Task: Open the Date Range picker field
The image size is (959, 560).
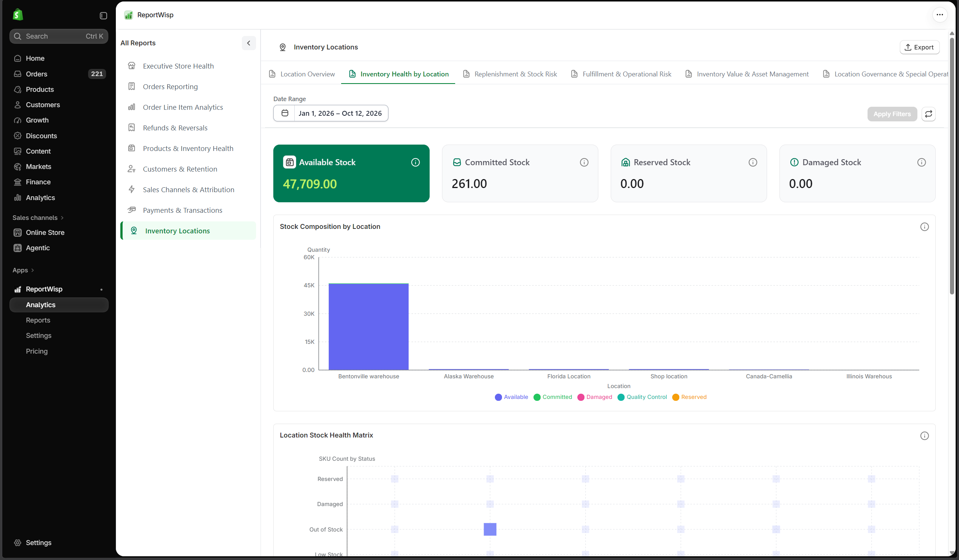Action: [x=330, y=113]
